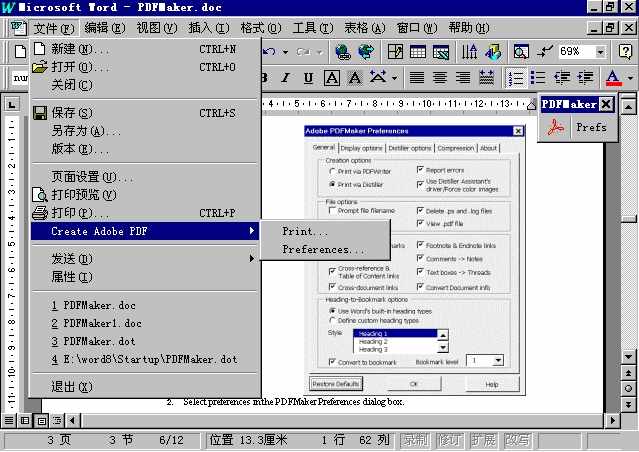Click the Select Browse Object button
Screen dimensions: 639x452
point(628,388)
